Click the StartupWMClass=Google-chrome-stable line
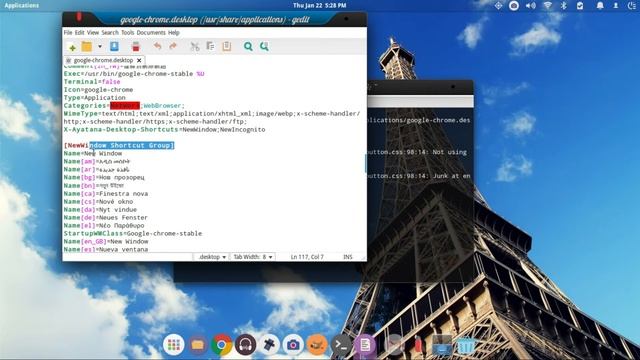This screenshot has width=640, height=360. pyautogui.click(x=133, y=233)
